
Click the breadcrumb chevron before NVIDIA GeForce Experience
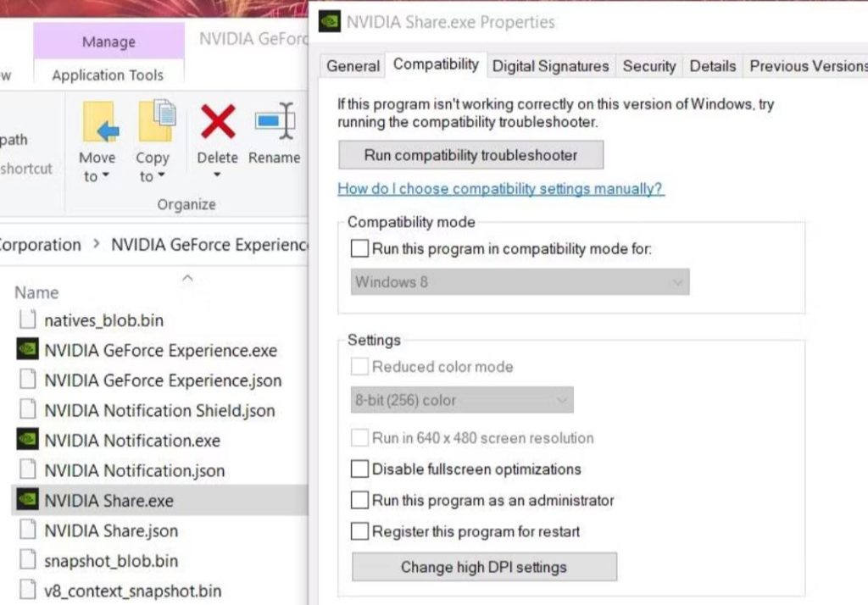pos(97,243)
